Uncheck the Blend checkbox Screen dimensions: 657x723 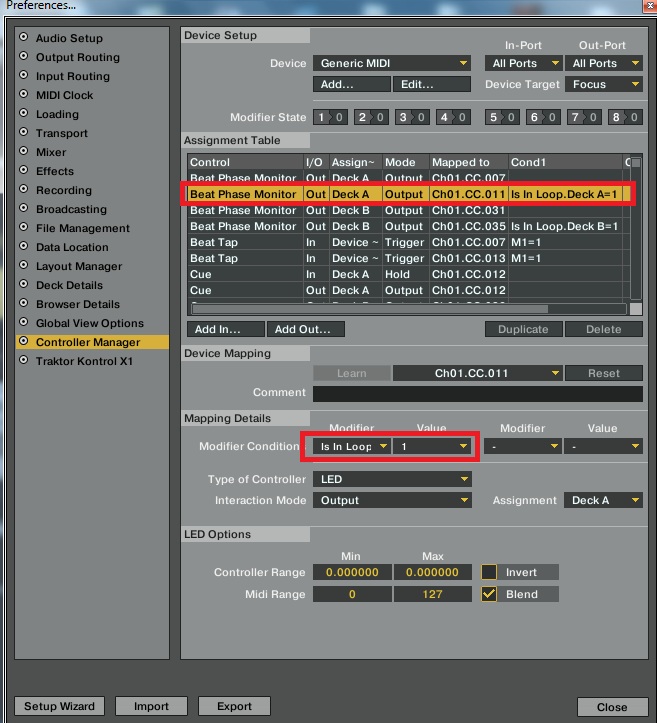click(489, 594)
